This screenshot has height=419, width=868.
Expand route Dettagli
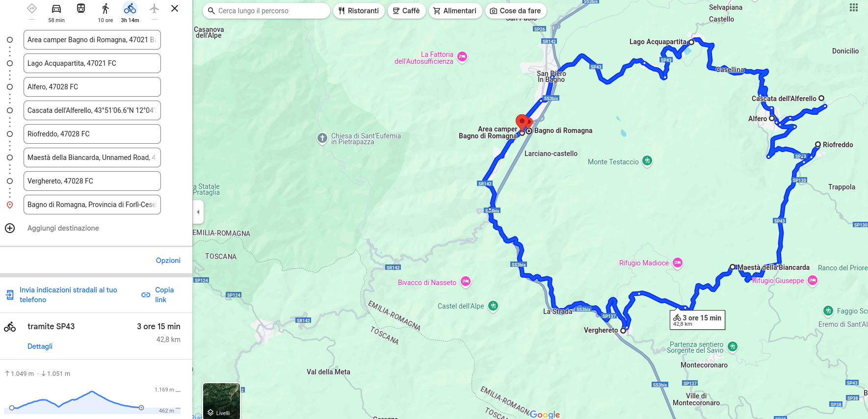point(40,346)
